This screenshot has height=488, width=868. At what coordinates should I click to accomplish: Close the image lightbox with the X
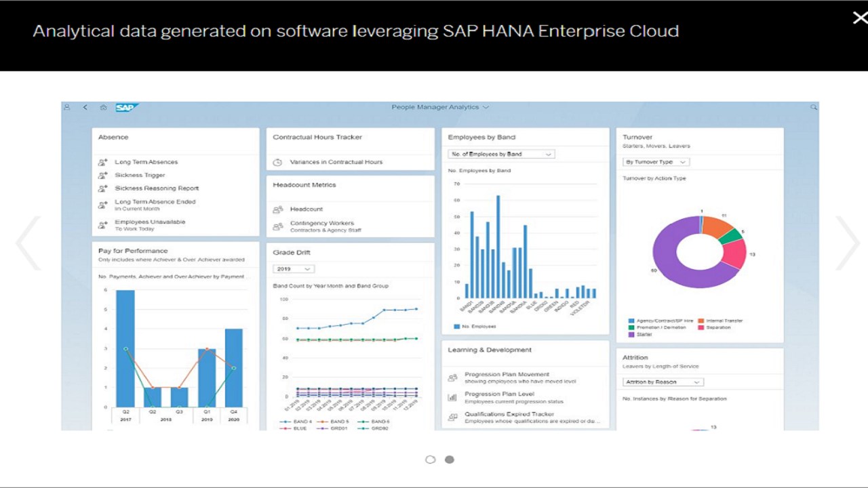tap(859, 18)
